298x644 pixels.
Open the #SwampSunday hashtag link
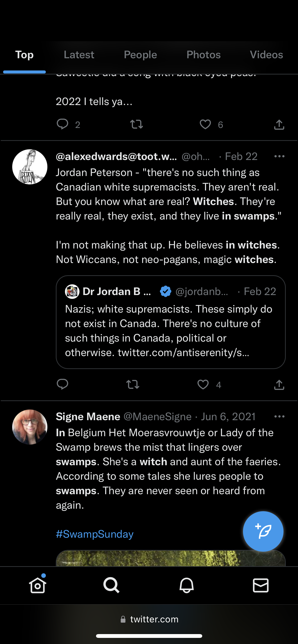point(94,534)
